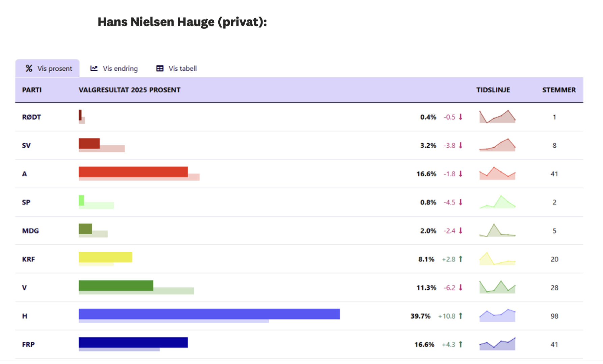Open the V party timeline sparkline
Viewport: 603px width, 364px height.
[497, 287]
